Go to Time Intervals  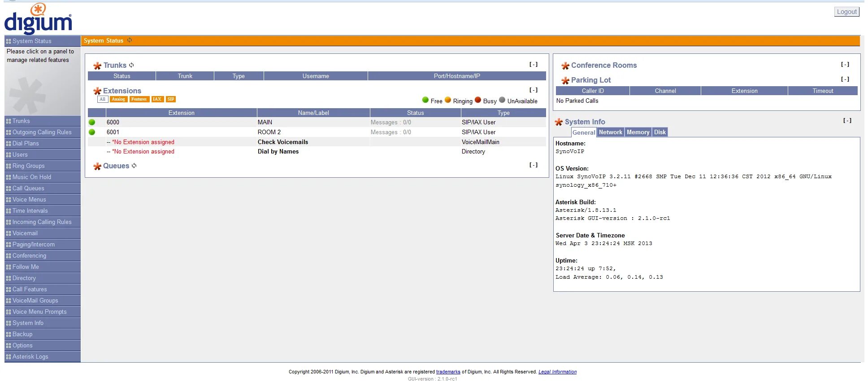pyautogui.click(x=43, y=211)
